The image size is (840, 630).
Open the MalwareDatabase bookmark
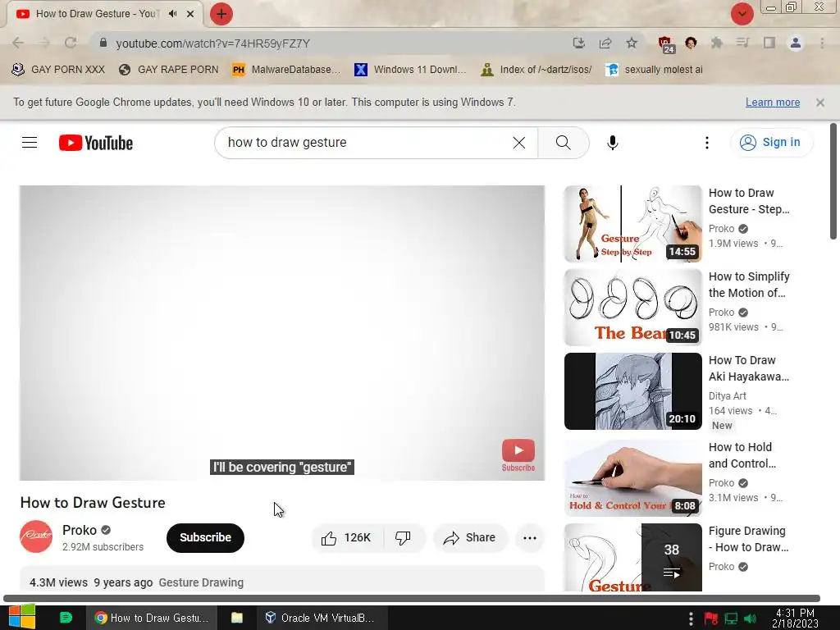(x=286, y=70)
